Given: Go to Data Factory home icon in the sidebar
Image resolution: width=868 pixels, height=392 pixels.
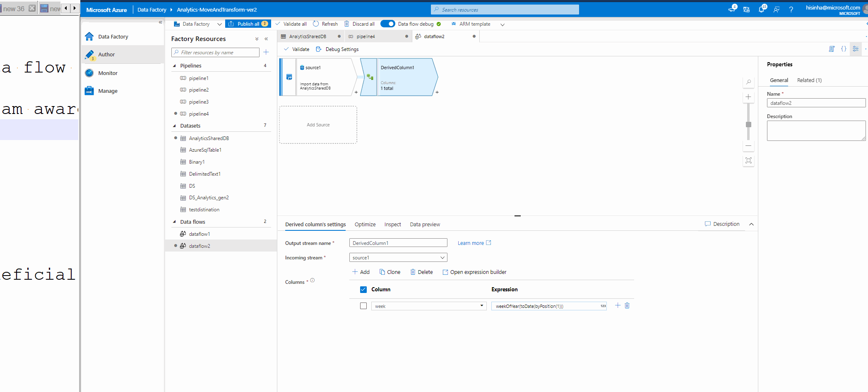Looking at the screenshot, I should [89, 36].
